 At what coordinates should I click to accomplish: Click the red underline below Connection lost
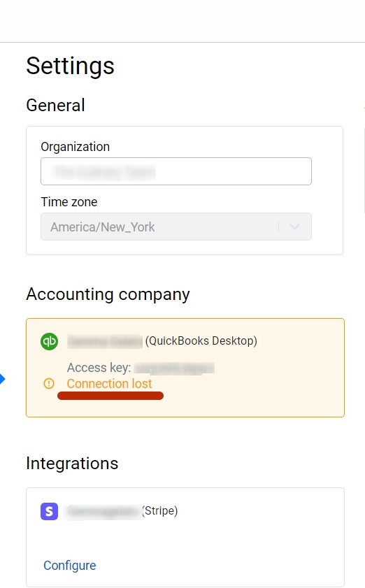pos(110,396)
